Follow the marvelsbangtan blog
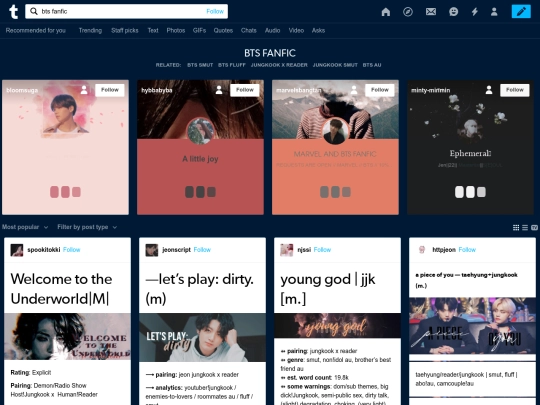The image size is (540, 405). pyautogui.click(x=380, y=90)
